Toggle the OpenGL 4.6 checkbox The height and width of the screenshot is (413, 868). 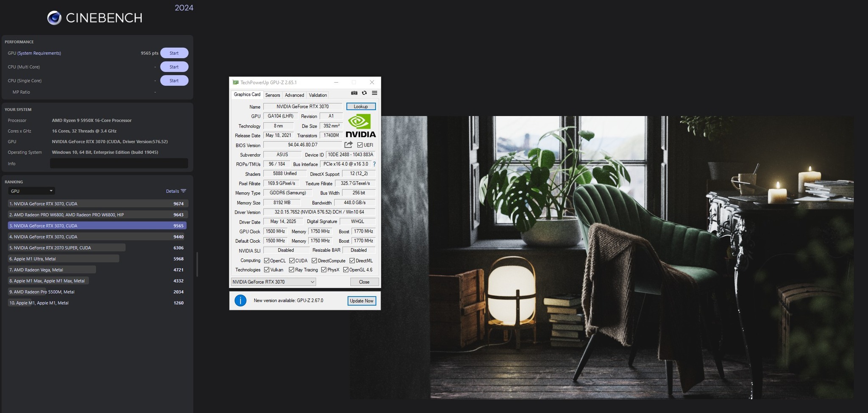pos(346,270)
